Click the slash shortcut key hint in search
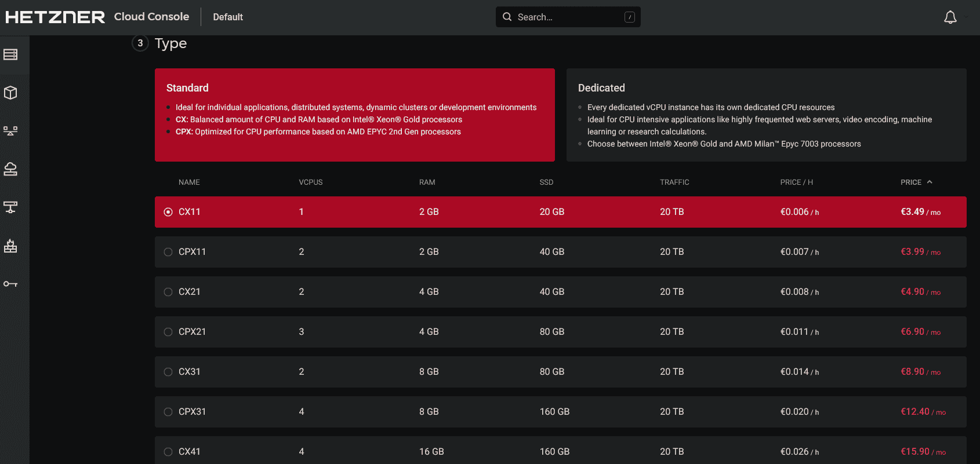 (x=630, y=17)
